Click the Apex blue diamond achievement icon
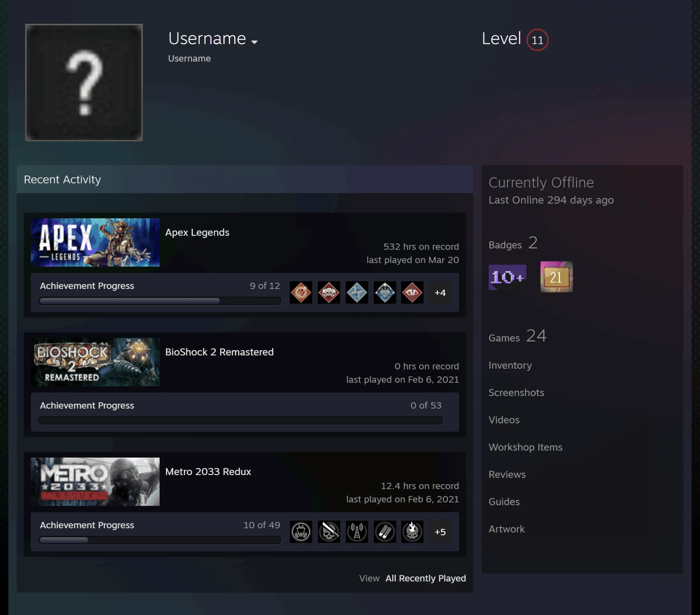The width and height of the screenshot is (700, 615). pyautogui.click(x=385, y=293)
